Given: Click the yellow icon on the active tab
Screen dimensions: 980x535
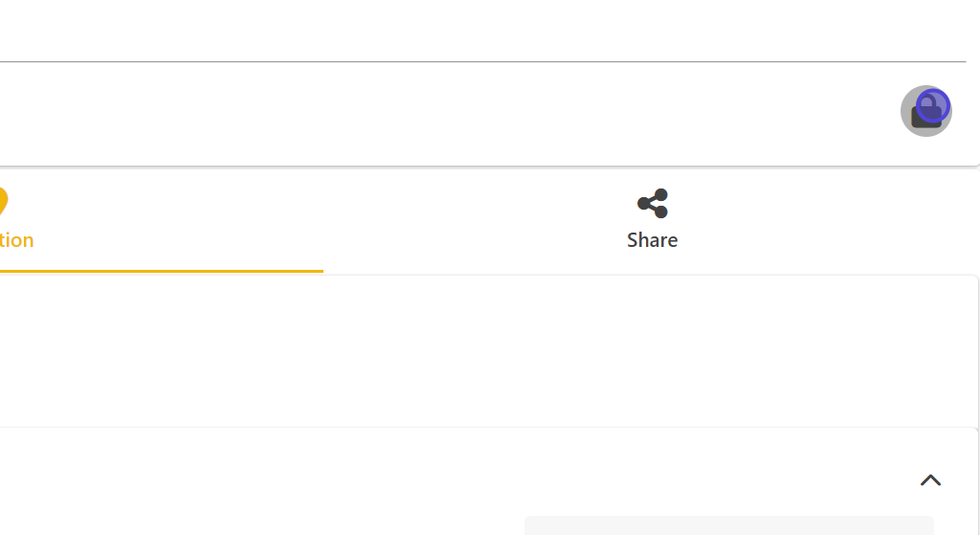Looking at the screenshot, I should click(x=3, y=202).
